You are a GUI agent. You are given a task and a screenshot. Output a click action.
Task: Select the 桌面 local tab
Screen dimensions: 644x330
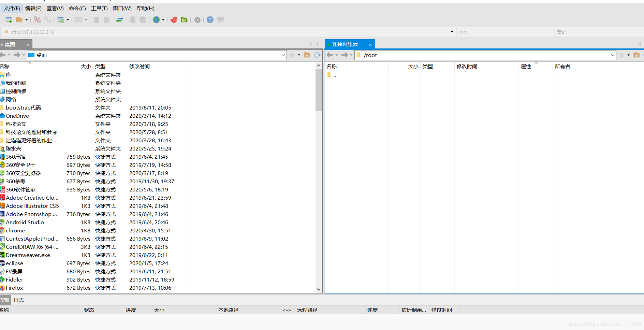click(10, 44)
